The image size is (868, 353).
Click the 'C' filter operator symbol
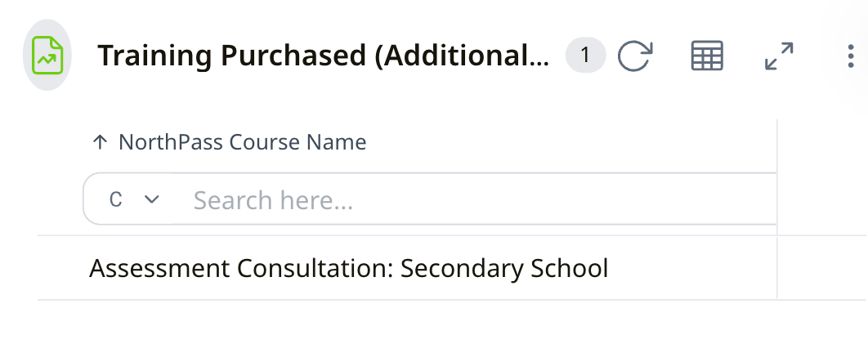(x=116, y=199)
